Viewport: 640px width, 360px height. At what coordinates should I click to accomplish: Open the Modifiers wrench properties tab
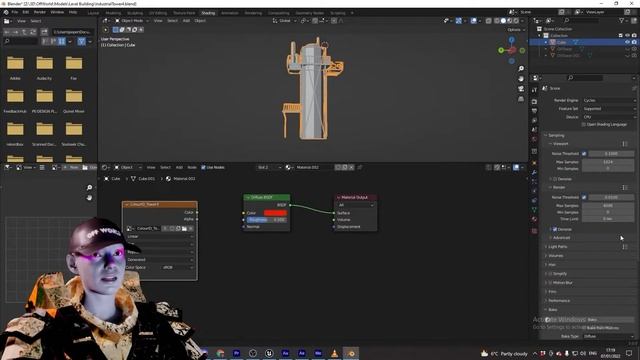pos(534,172)
